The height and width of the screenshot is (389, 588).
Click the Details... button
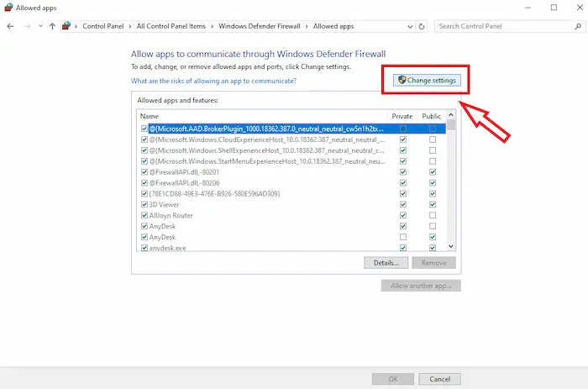386,263
